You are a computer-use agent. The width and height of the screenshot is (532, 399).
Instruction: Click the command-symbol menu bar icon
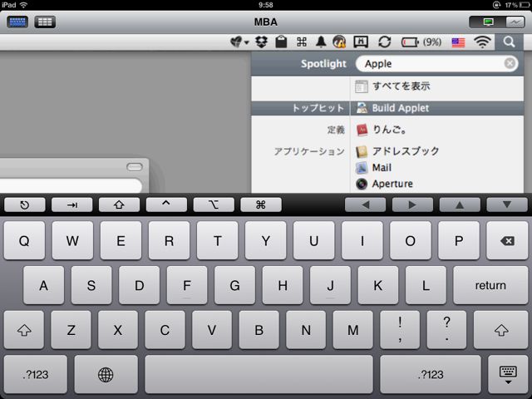pos(301,42)
